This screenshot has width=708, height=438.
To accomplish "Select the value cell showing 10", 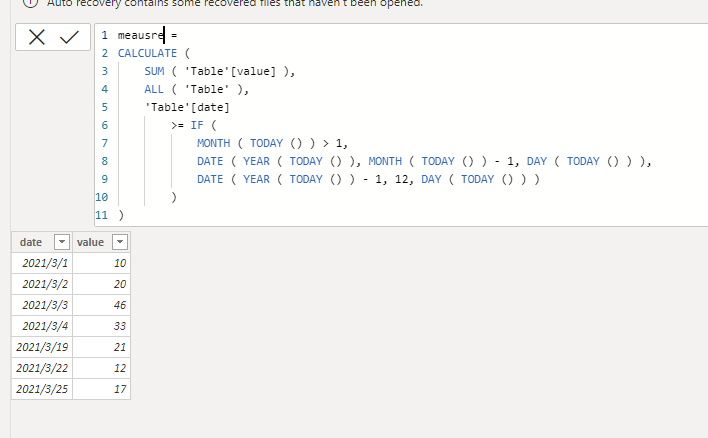I will pos(102,263).
